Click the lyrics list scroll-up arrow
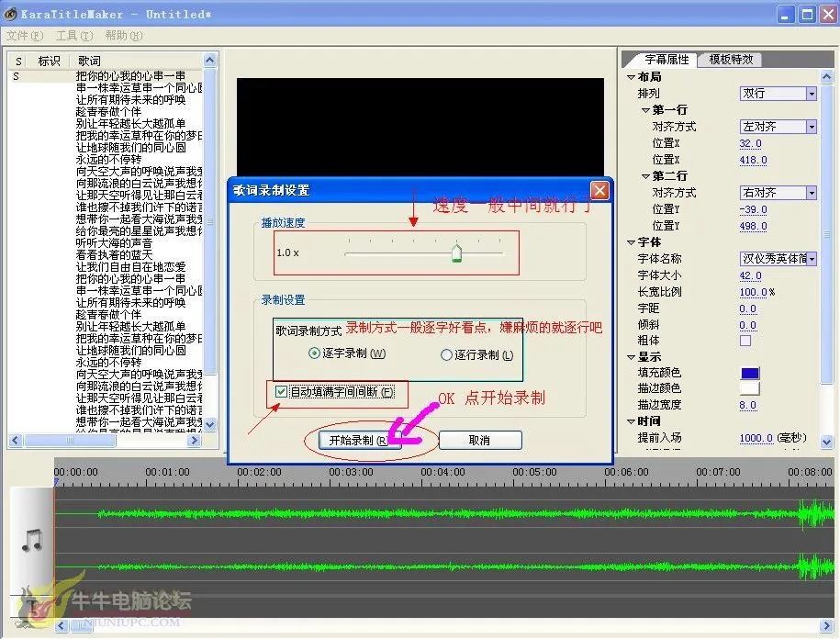The width and height of the screenshot is (840, 639). pos(210,61)
